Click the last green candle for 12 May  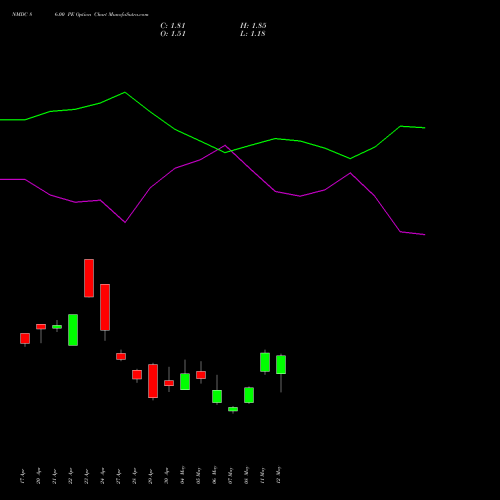coord(281,365)
